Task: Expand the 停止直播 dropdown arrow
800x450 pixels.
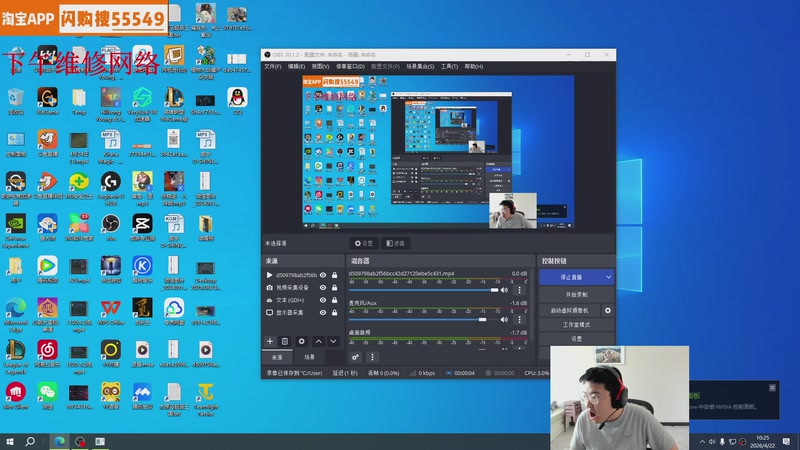Action: pyautogui.click(x=609, y=277)
